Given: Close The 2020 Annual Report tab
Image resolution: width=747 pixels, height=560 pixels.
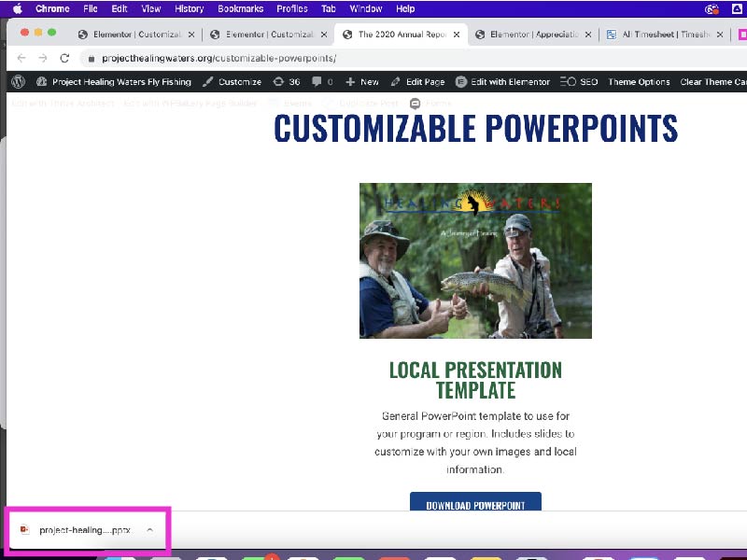Looking at the screenshot, I should coord(457,35).
